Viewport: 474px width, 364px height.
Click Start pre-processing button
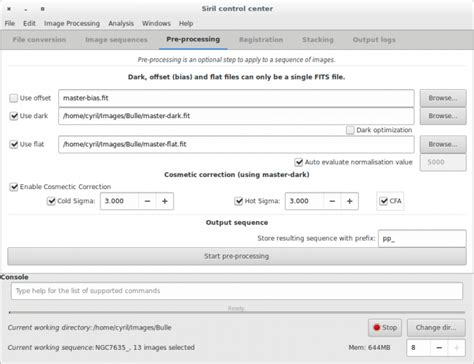click(x=237, y=256)
